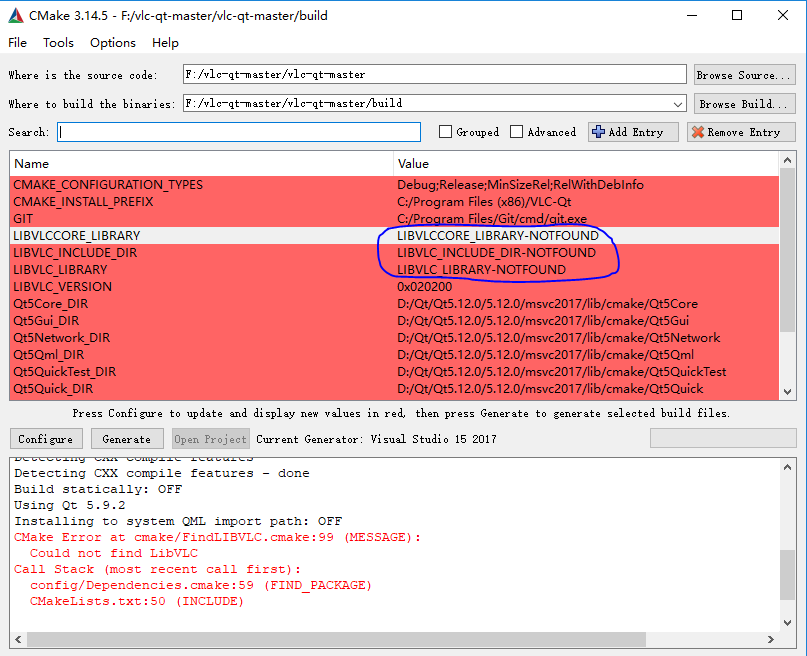The height and width of the screenshot is (656, 807).
Task: Select the Qt5Core_DIR entry name
Action: pyautogui.click(x=50, y=304)
